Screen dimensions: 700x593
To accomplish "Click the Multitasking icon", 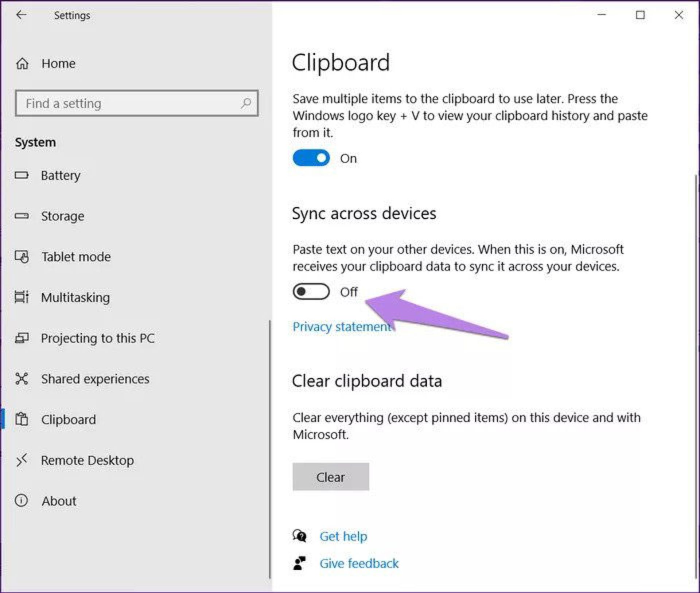I will click(x=22, y=297).
